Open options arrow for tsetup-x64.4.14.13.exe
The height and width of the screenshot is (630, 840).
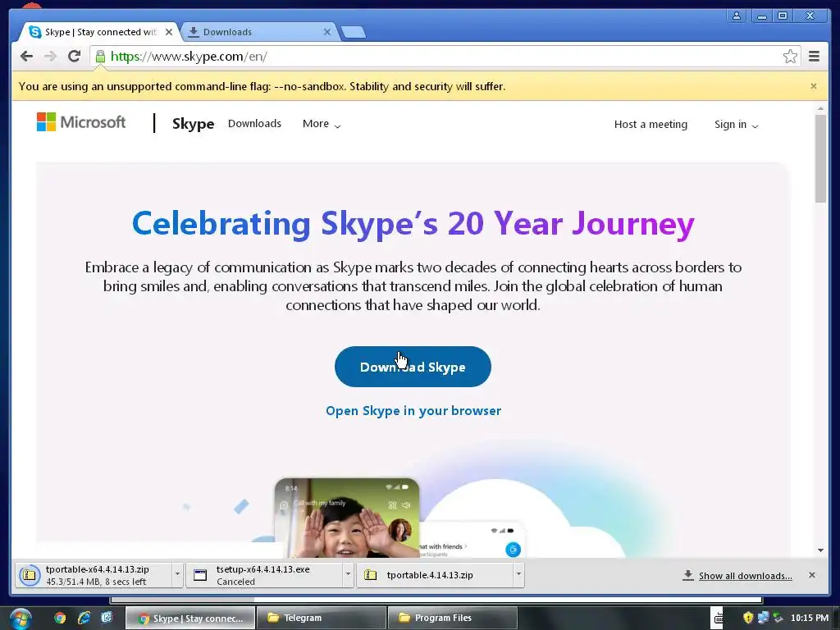(x=348, y=575)
